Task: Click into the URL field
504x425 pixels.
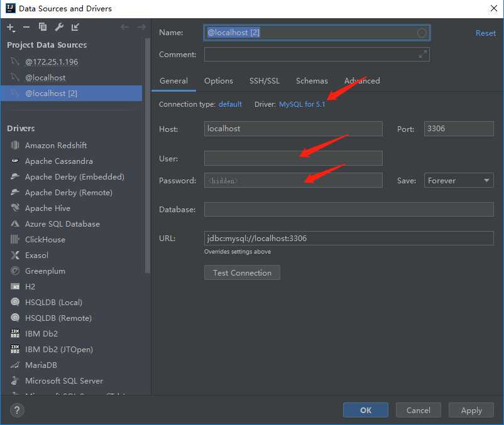Action: point(349,239)
